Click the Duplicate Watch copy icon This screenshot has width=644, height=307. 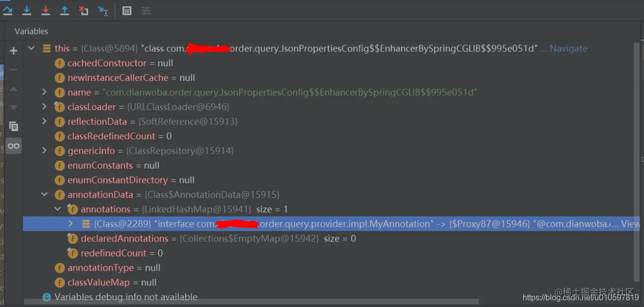(x=13, y=126)
